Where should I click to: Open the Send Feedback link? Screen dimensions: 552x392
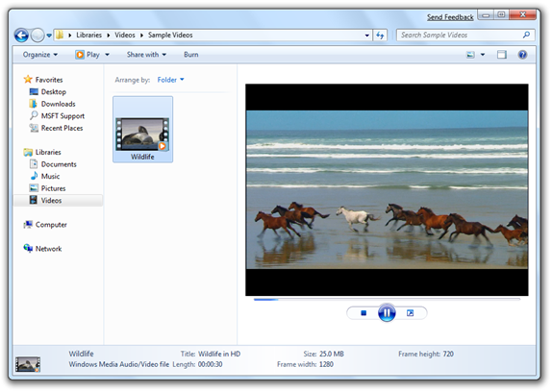(450, 17)
